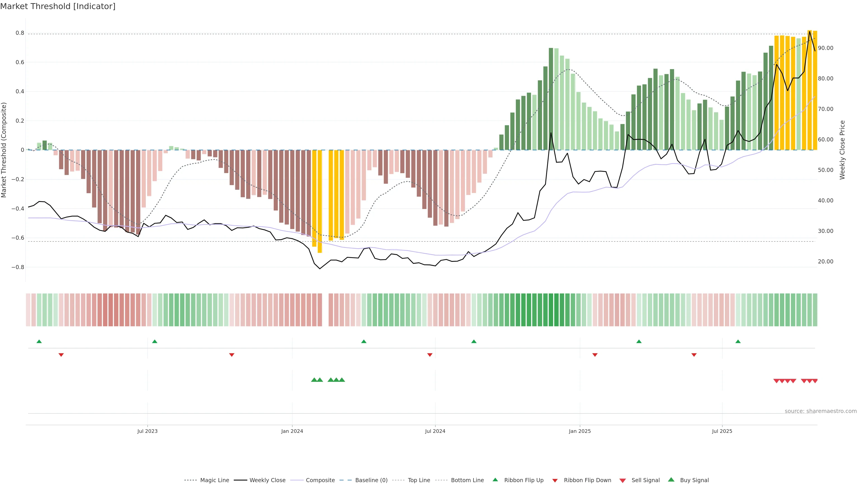Image resolution: width=868 pixels, height=488 pixels.
Task: Click the Jul 2025 x-axis label
Action: tap(722, 431)
